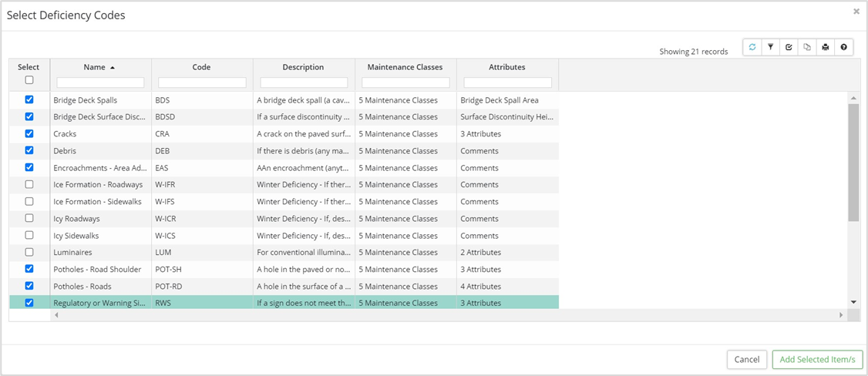Focus the Description filter input
Image resolution: width=868 pixels, height=376 pixels.
304,82
